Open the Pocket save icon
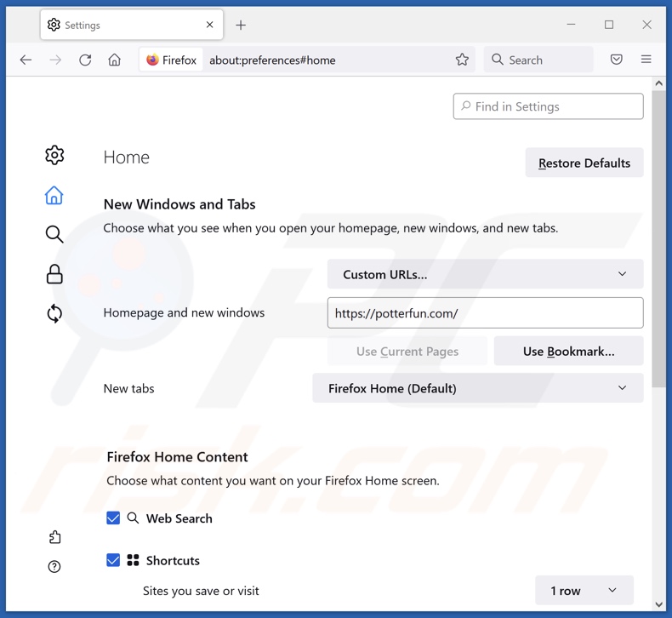This screenshot has height=618, width=672. (x=617, y=60)
